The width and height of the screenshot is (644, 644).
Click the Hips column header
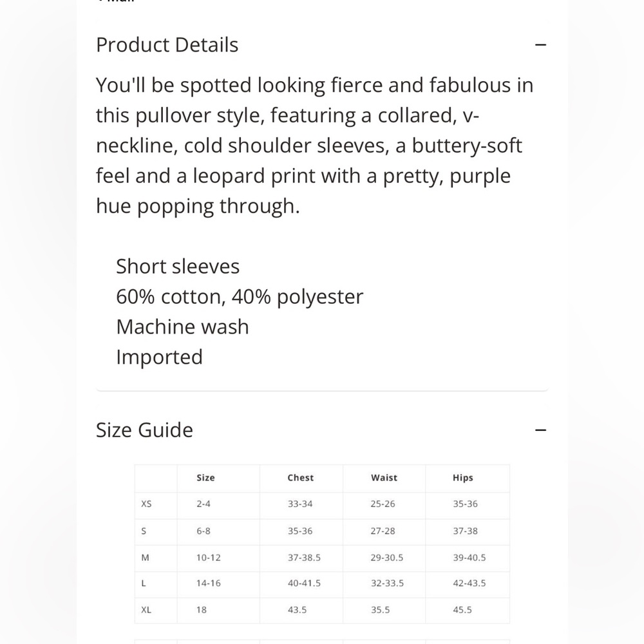463,478
